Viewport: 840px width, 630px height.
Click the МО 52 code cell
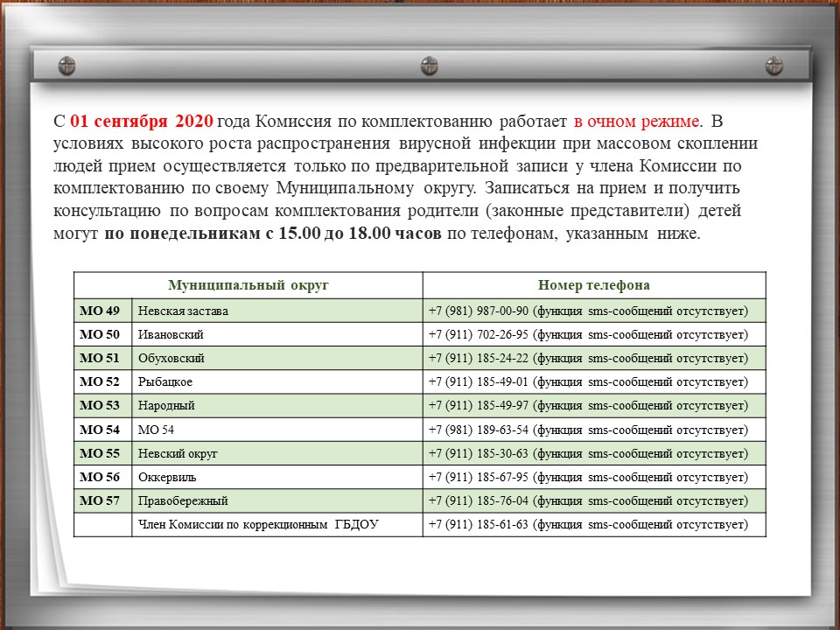tap(100, 381)
